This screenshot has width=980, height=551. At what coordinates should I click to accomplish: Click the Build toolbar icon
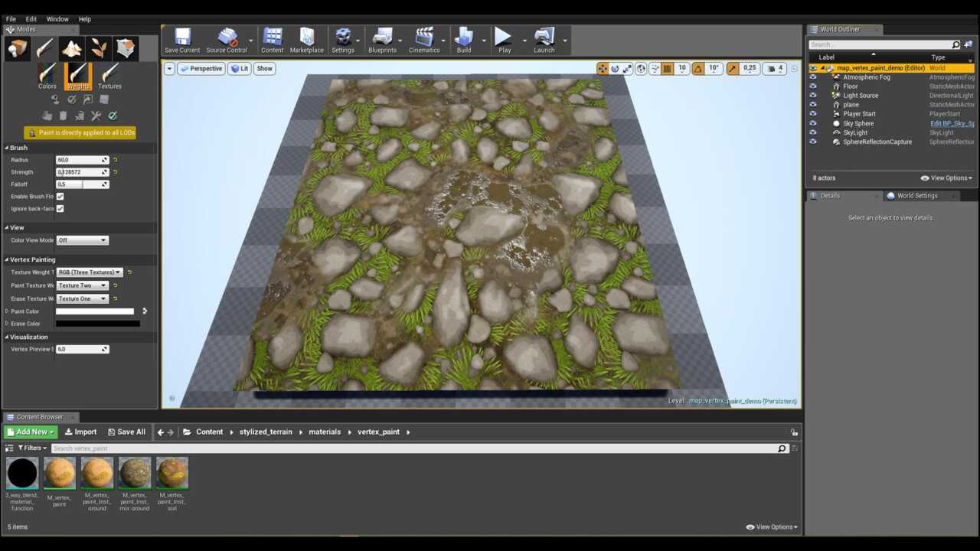pos(464,41)
